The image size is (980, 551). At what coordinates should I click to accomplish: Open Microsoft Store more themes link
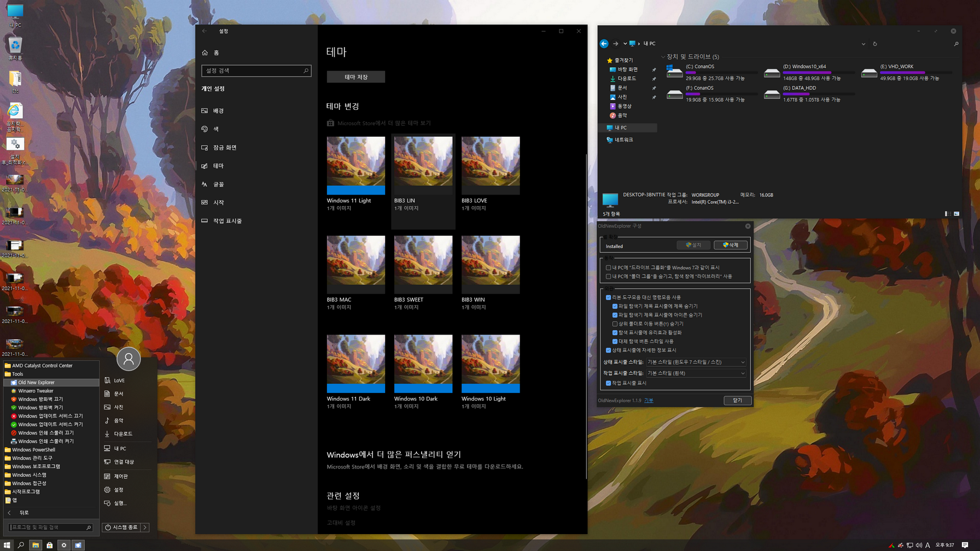pyautogui.click(x=379, y=123)
